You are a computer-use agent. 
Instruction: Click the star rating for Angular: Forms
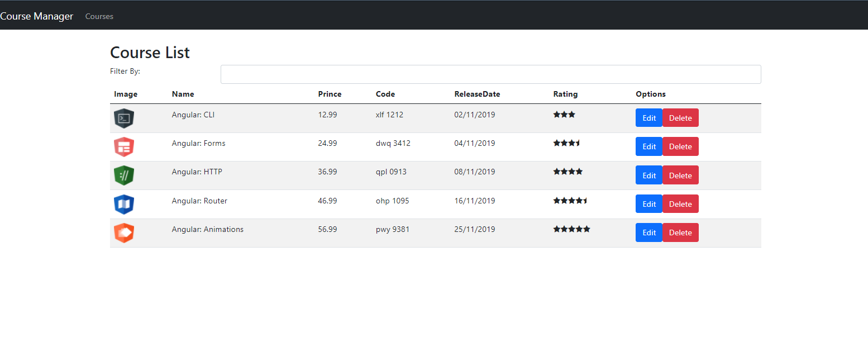pos(567,143)
